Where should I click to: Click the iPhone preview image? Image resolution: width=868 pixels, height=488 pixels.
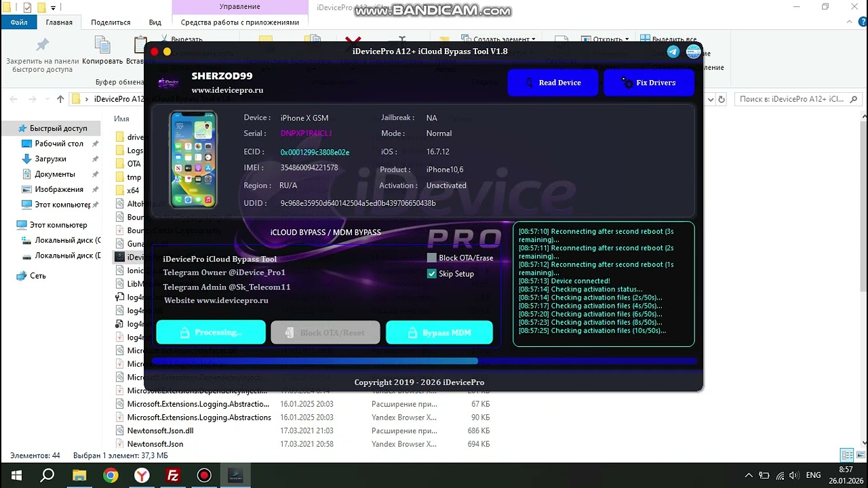coord(193,159)
